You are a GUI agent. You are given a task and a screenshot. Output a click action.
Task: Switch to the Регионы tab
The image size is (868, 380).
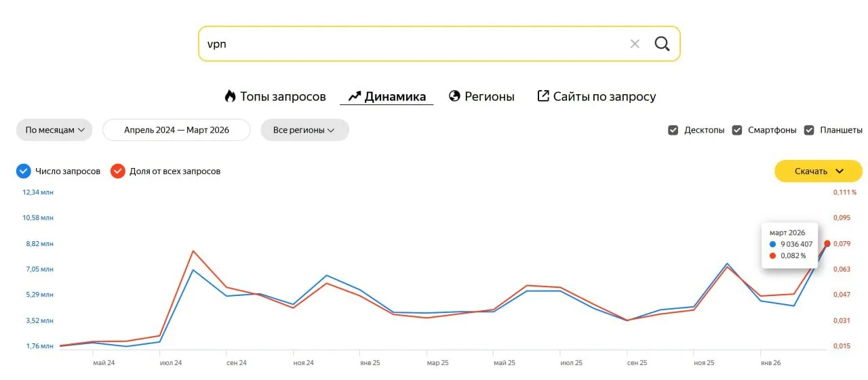point(489,97)
